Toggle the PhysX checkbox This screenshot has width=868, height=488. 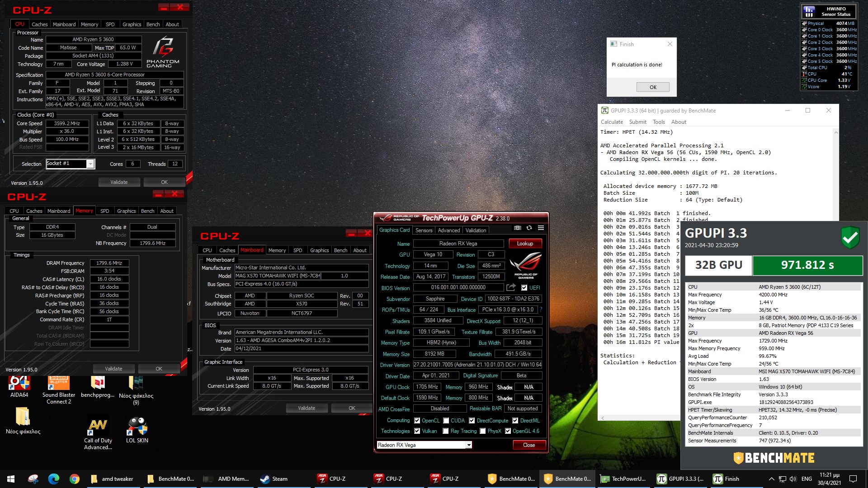[x=482, y=431]
